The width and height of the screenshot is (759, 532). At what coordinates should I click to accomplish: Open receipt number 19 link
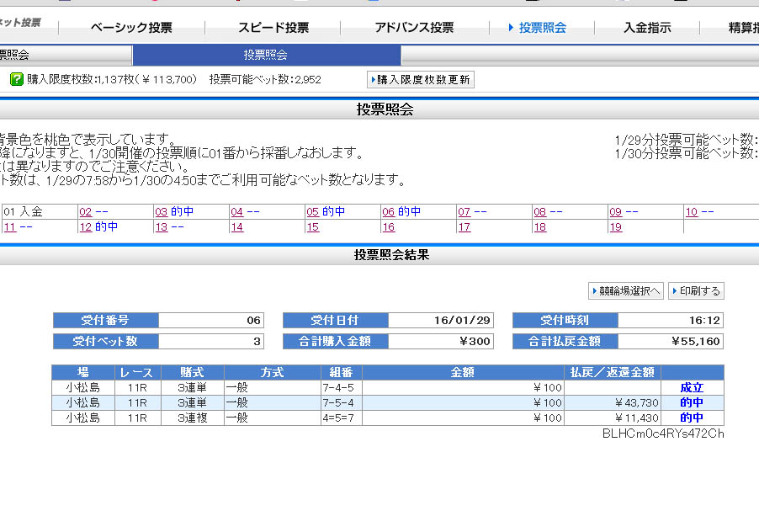615,227
